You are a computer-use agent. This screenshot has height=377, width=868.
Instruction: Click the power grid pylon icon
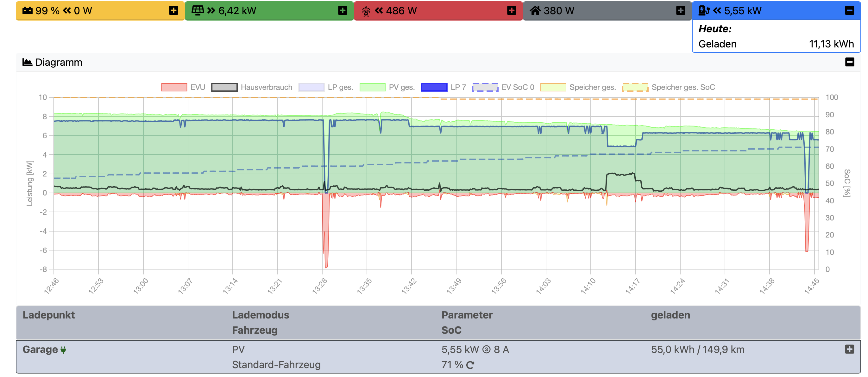coord(366,11)
